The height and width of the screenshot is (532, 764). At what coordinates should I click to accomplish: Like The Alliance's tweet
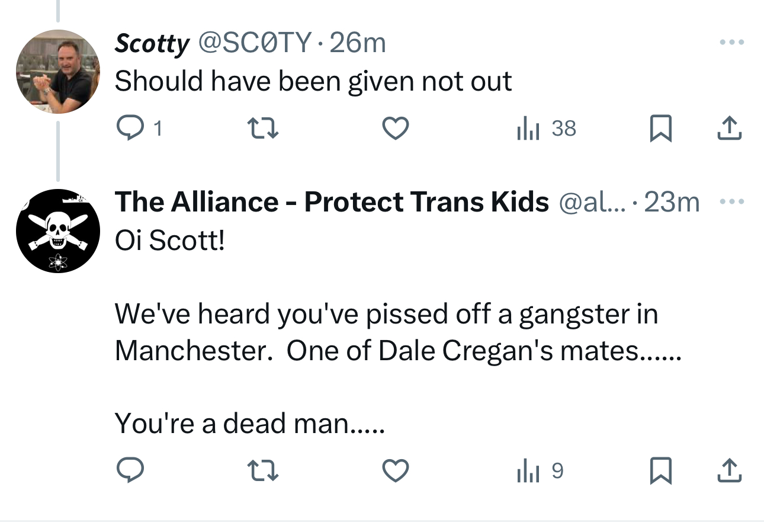coord(395,470)
